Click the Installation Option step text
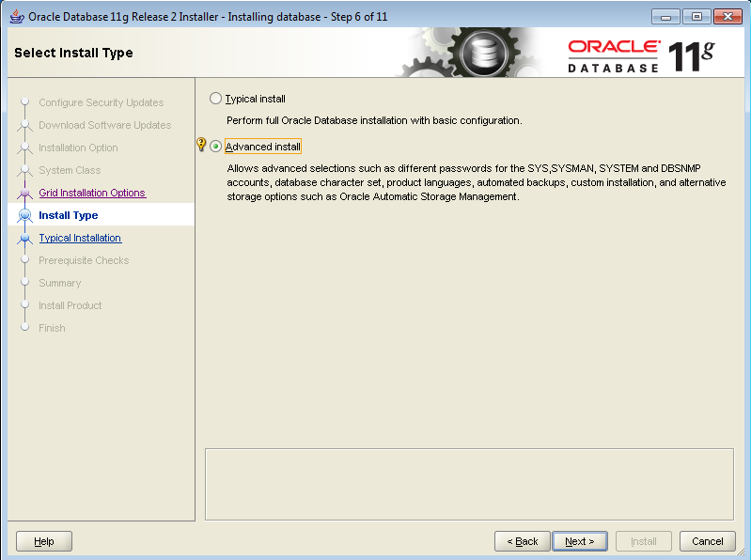The image size is (751, 560). (78, 148)
